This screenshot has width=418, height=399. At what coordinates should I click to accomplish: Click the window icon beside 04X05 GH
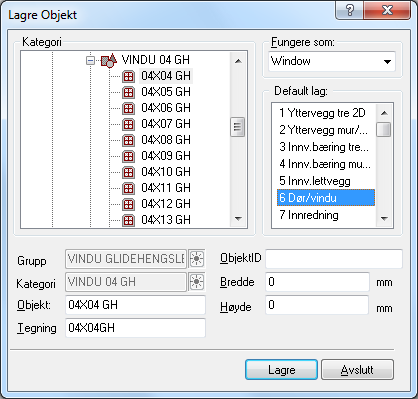pyautogui.click(x=128, y=92)
